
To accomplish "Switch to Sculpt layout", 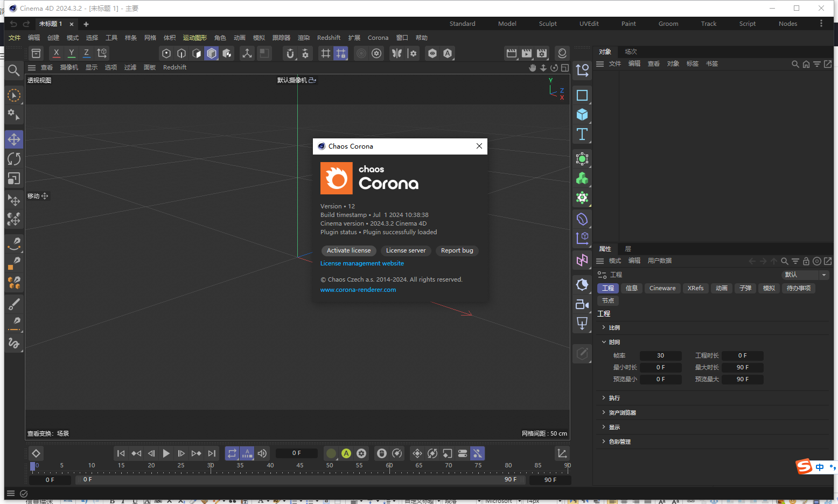I will point(548,24).
